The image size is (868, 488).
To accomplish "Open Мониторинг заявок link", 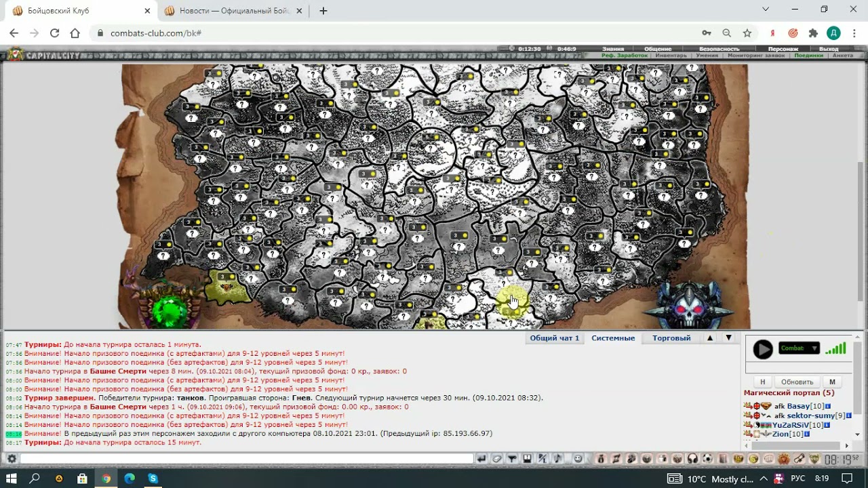I will click(756, 56).
